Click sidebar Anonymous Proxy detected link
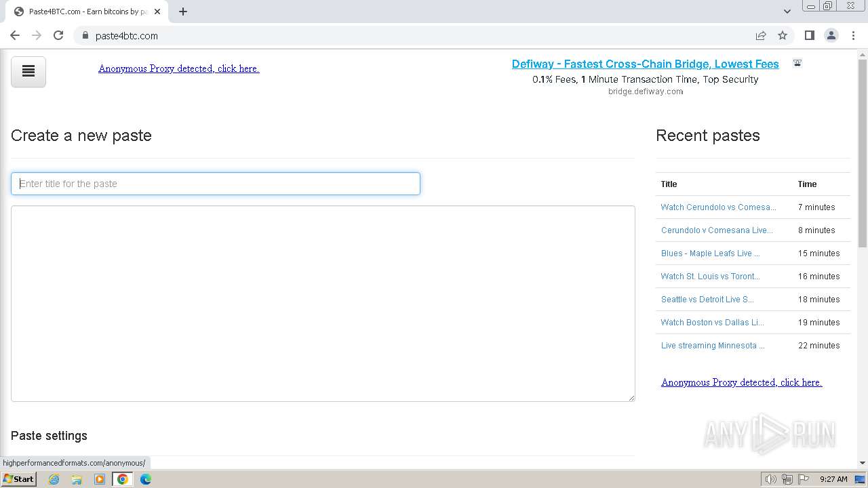This screenshot has height=488, width=868. coord(741,382)
